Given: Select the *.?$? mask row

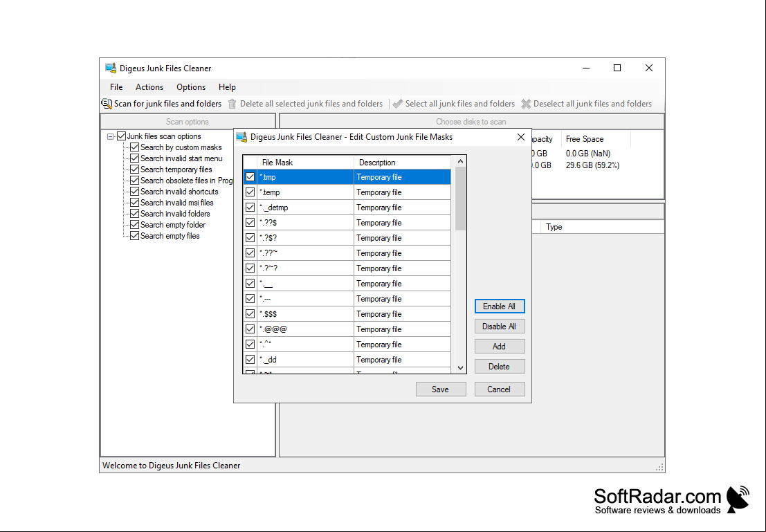Looking at the screenshot, I should click(x=347, y=238).
